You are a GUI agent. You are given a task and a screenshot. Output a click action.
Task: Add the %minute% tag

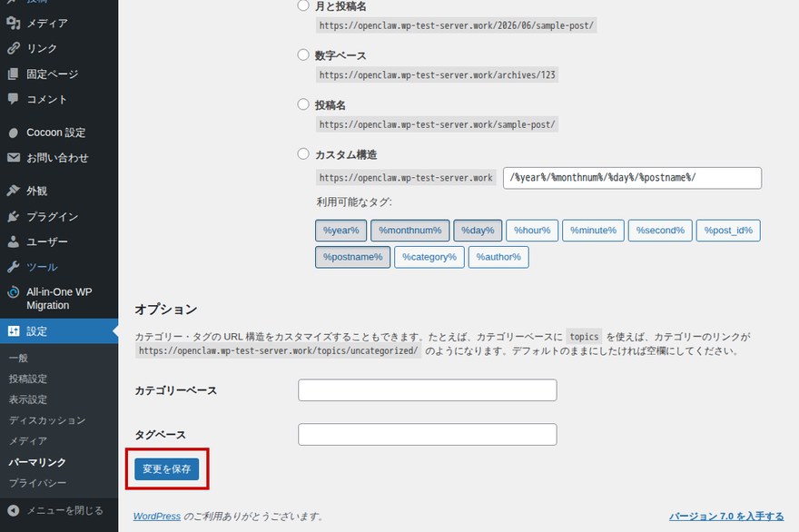[x=593, y=231]
